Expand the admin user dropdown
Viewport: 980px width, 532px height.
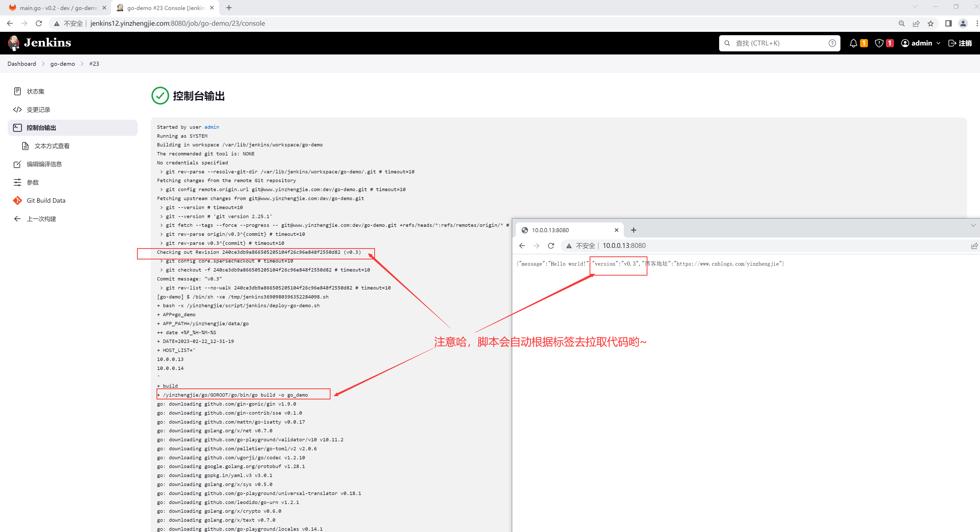pos(938,43)
